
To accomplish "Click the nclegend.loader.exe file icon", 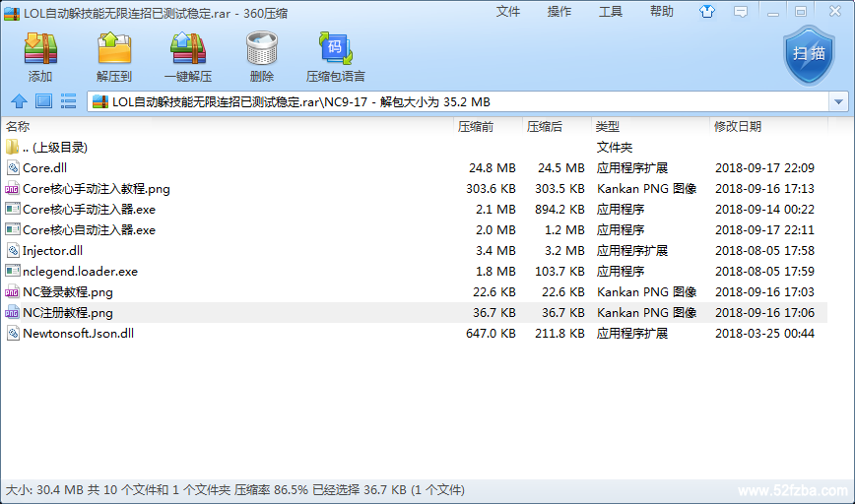I will tap(13, 271).
